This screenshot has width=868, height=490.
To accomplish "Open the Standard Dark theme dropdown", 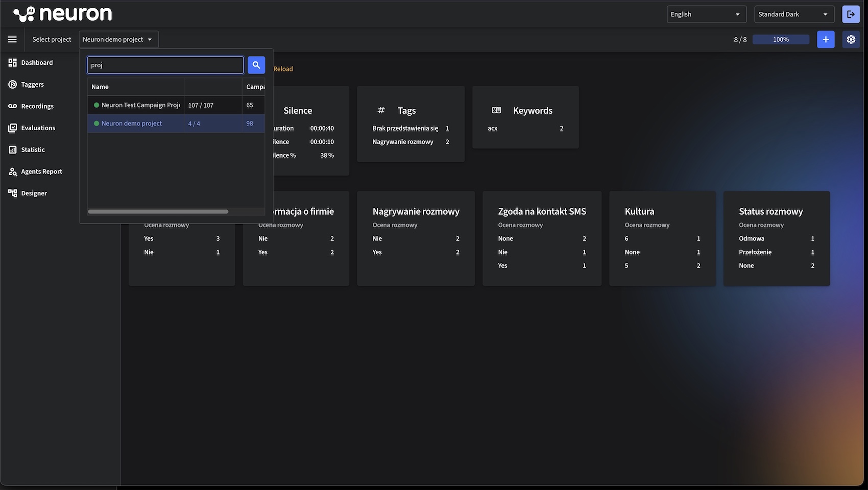I will pyautogui.click(x=793, y=14).
